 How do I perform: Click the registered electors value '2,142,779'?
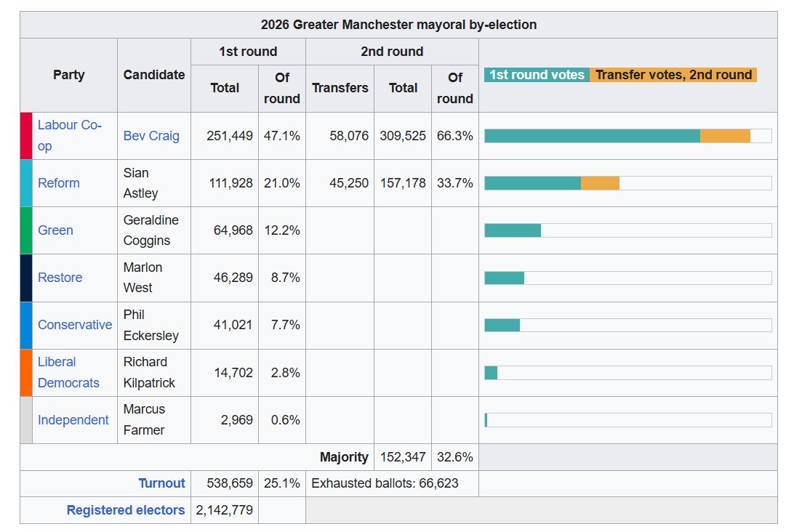coord(225,510)
